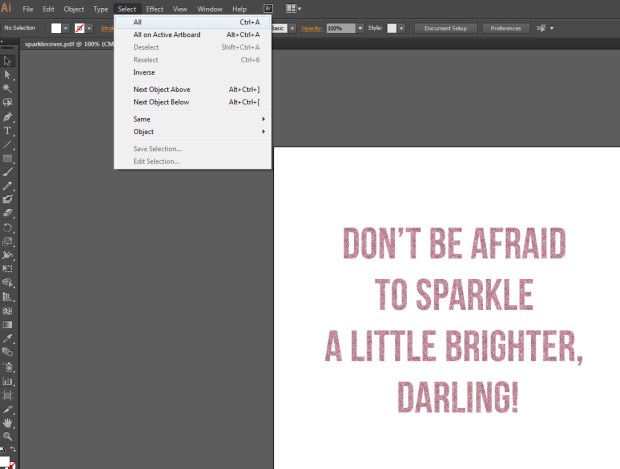Pick the Pen tool
The width and height of the screenshot is (620, 469).
8,117
